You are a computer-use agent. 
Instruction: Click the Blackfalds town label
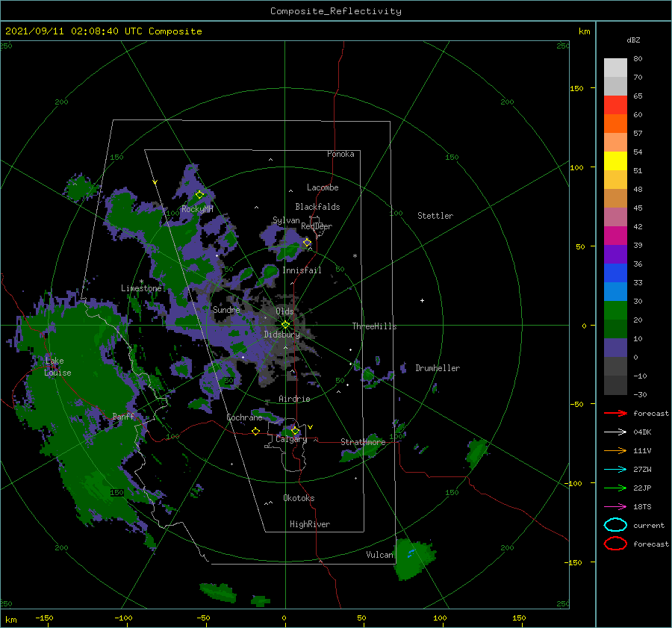(x=317, y=207)
